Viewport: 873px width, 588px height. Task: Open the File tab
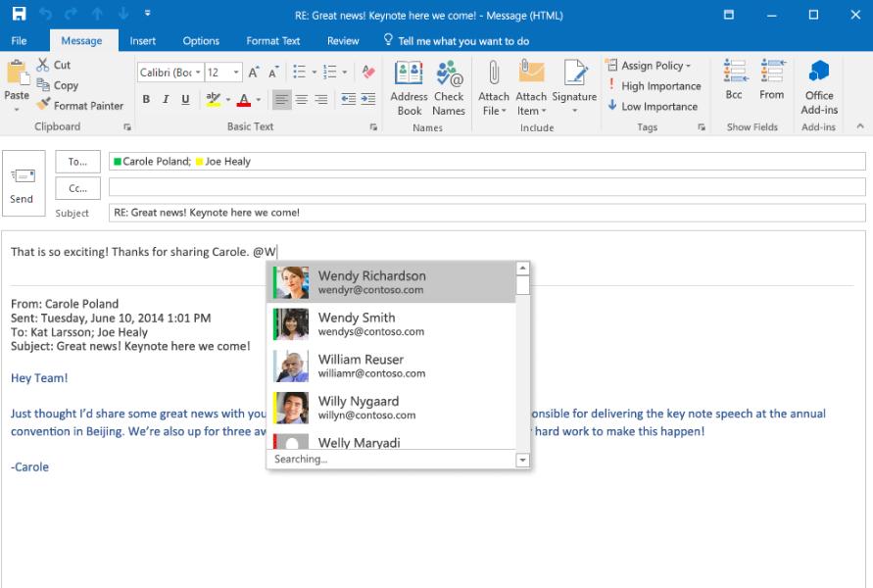tap(19, 40)
